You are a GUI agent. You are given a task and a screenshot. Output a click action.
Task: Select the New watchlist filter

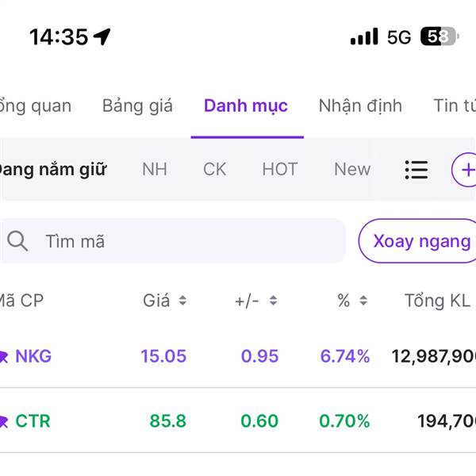coord(351,169)
